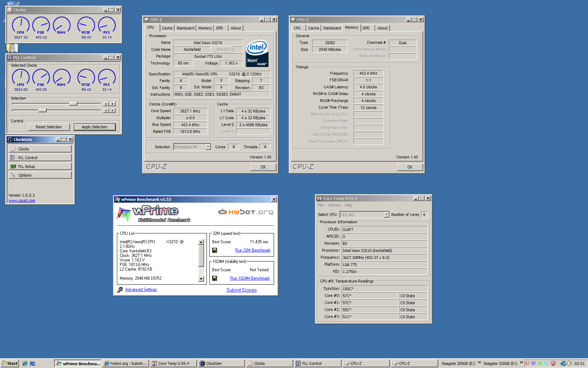Click the red security shield tray icon

pos(553,363)
